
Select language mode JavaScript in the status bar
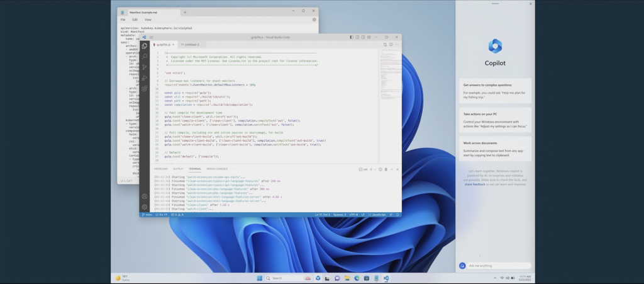(x=377, y=215)
